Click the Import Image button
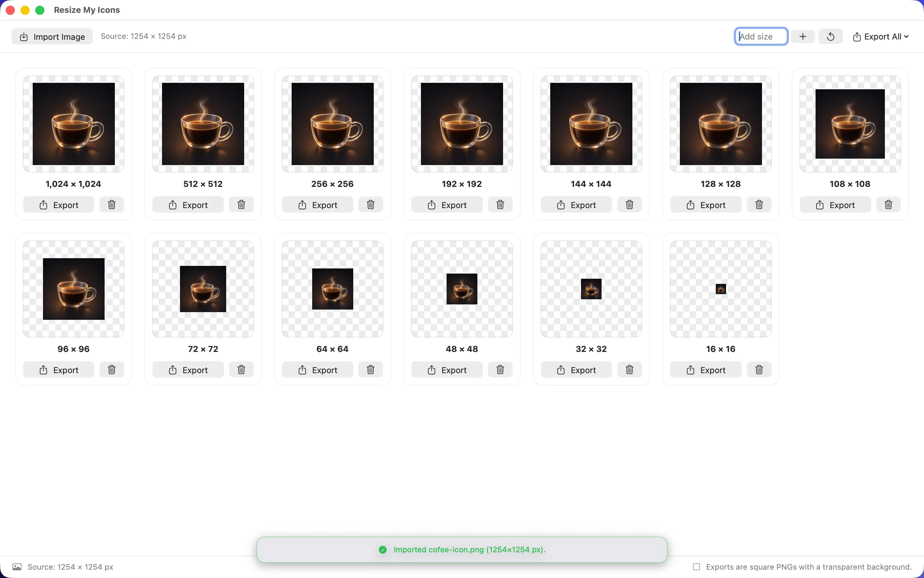924x578 pixels. click(52, 36)
